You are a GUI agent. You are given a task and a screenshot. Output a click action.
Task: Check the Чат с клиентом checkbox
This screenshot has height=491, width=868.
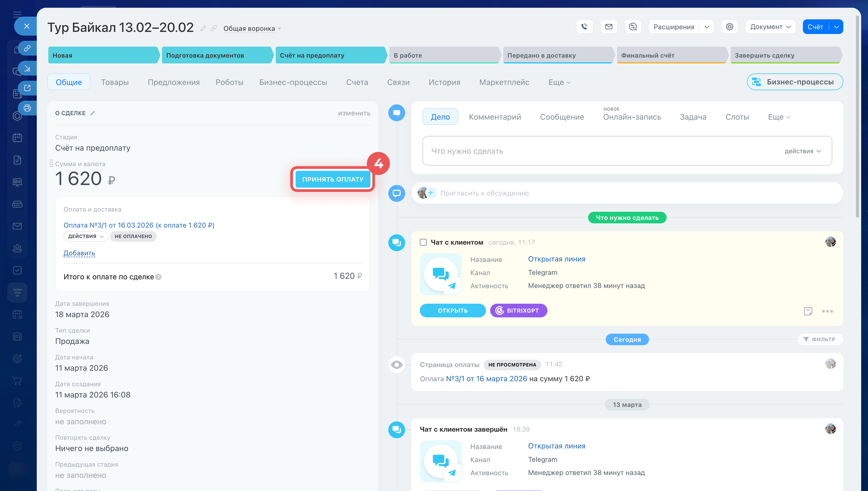(423, 242)
